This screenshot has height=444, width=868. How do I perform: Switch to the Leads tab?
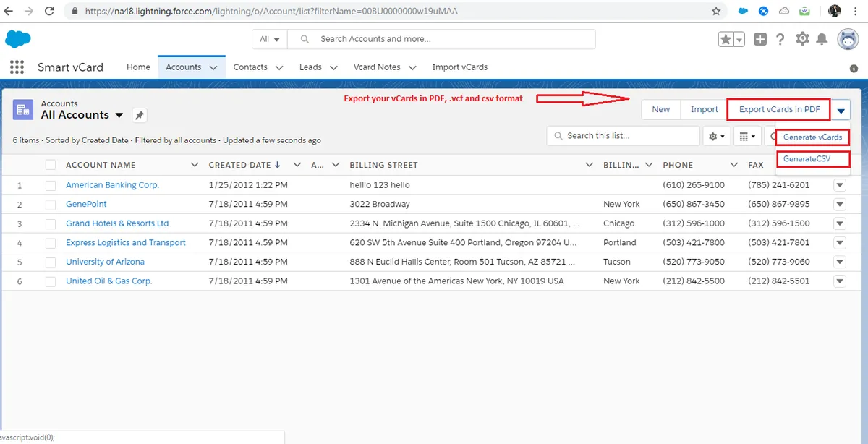(x=310, y=67)
